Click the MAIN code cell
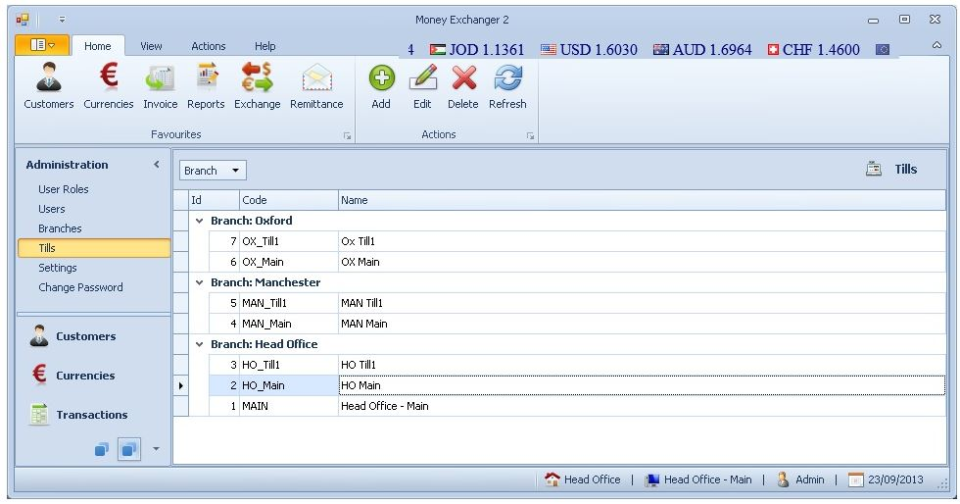 pyautogui.click(x=288, y=406)
